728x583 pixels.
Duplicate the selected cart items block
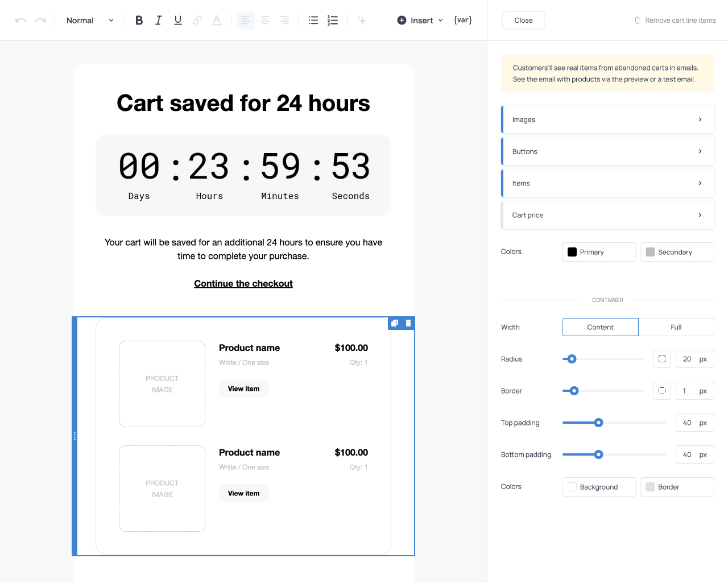click(x=395, y=323)
